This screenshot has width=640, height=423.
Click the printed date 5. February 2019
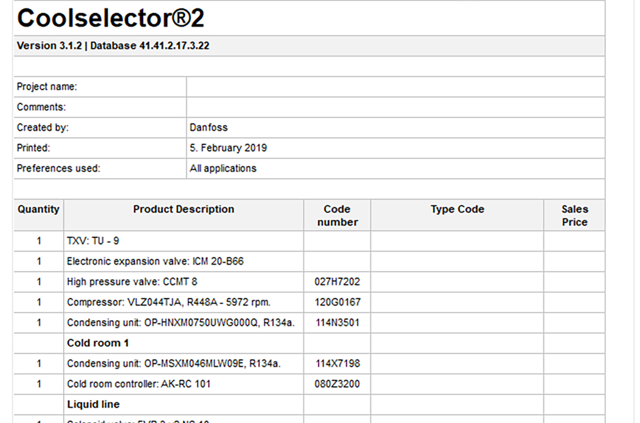point(228,148)
